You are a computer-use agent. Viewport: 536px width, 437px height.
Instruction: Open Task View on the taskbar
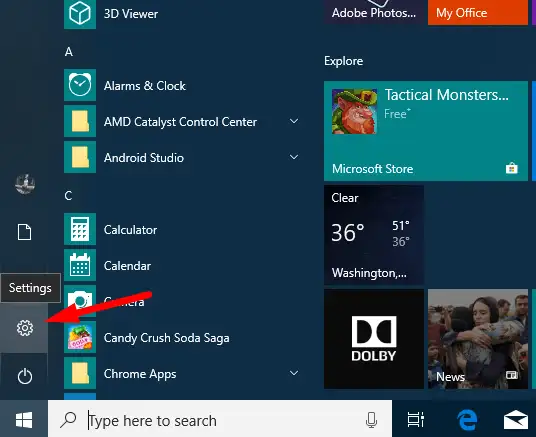pos(416,420)
